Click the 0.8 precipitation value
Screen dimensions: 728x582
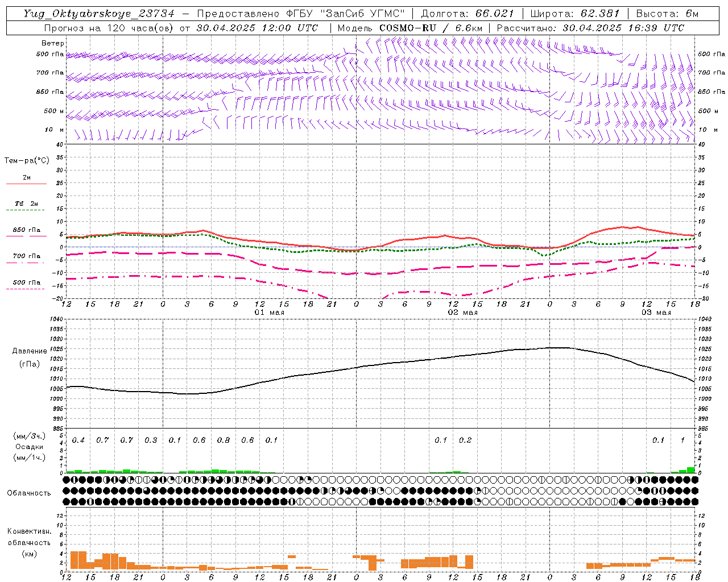click(224, 440)
